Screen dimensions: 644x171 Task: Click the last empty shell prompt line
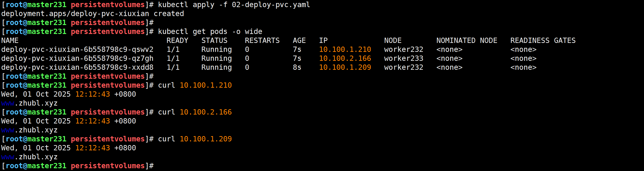coord(77,166)
